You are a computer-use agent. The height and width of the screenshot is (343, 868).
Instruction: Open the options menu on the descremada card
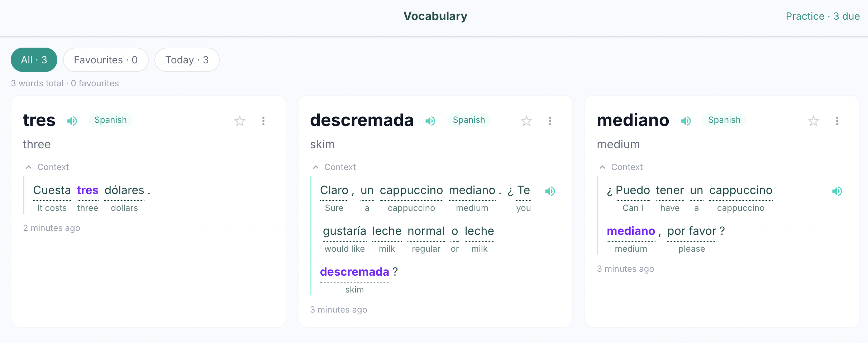click(550, 121)
